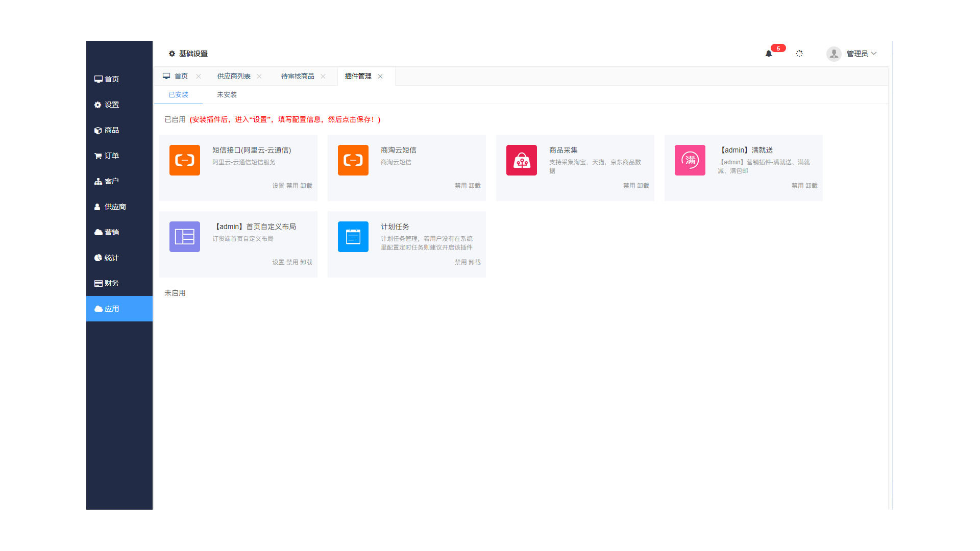
Task: Click 禁用 on the 商品采集 plugin
Action: [x=629, y=186]
